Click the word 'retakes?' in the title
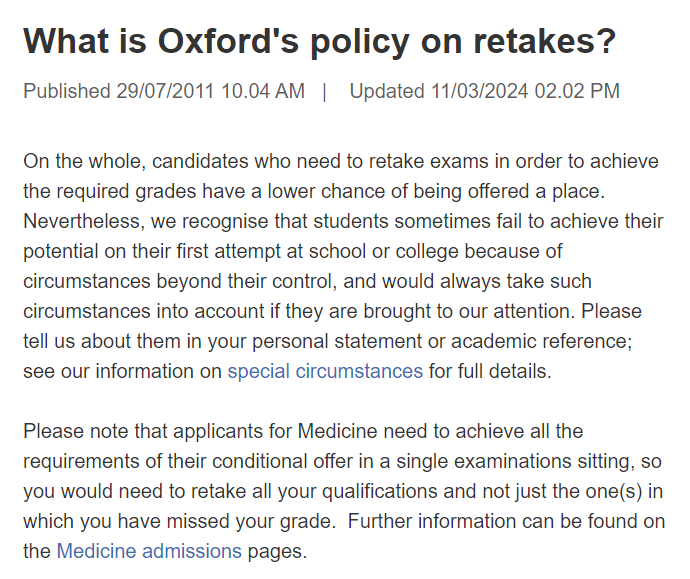The width and height of the screenshot is (690, 579). (x=545, y=41)
